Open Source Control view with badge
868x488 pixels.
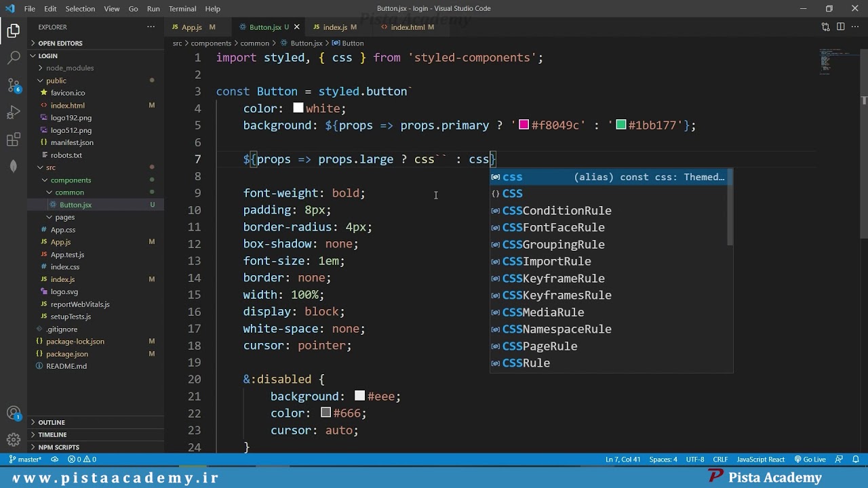[x=14, y=85]
